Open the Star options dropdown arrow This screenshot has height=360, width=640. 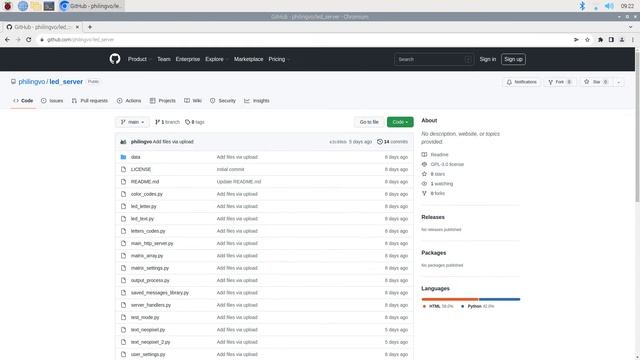[x=618, y=82]
